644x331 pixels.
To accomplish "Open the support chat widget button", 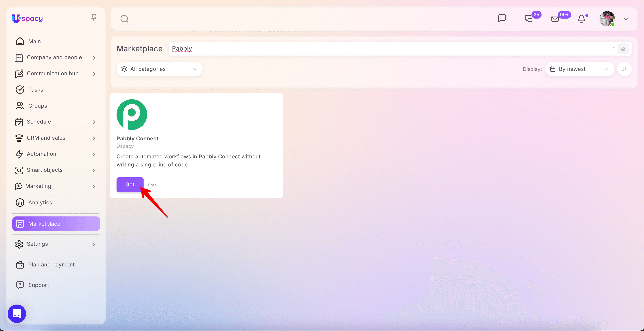I will (x=17, y=314).
